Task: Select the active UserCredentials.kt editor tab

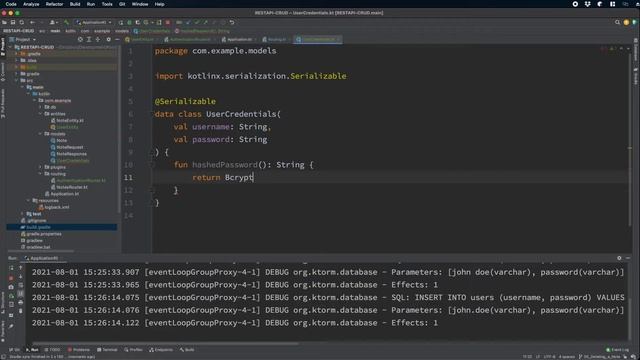Action: pyautogui.click(x=318, y=40)
